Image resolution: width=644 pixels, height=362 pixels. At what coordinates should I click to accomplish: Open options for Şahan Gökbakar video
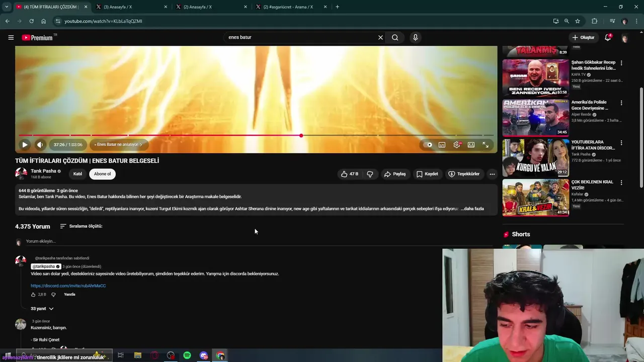pyautogui.click(x=621, y=63)
